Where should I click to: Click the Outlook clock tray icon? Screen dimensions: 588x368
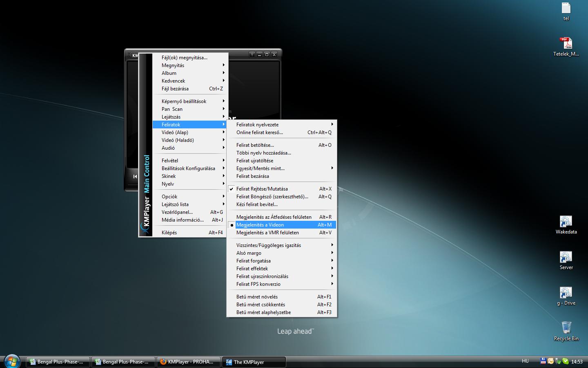550,361
